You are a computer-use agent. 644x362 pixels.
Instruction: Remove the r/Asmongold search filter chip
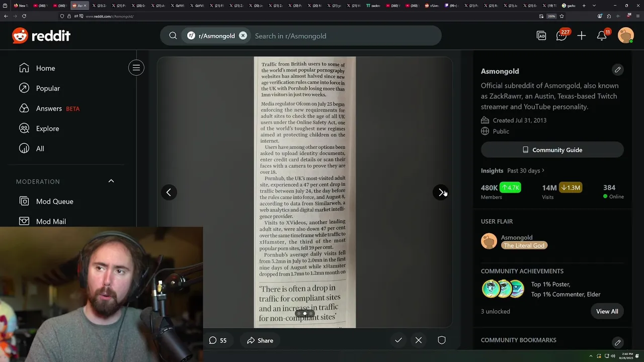[x=243, y=36]
